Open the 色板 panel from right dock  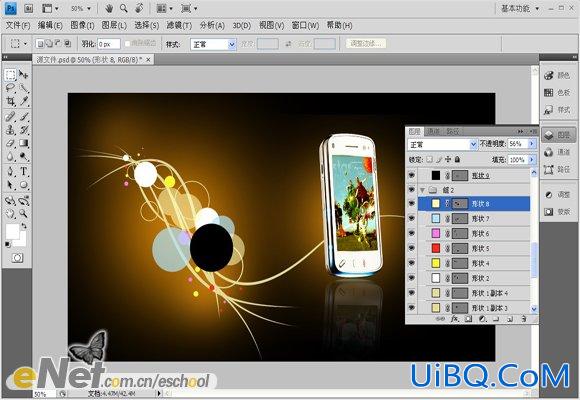coord(558,93)
